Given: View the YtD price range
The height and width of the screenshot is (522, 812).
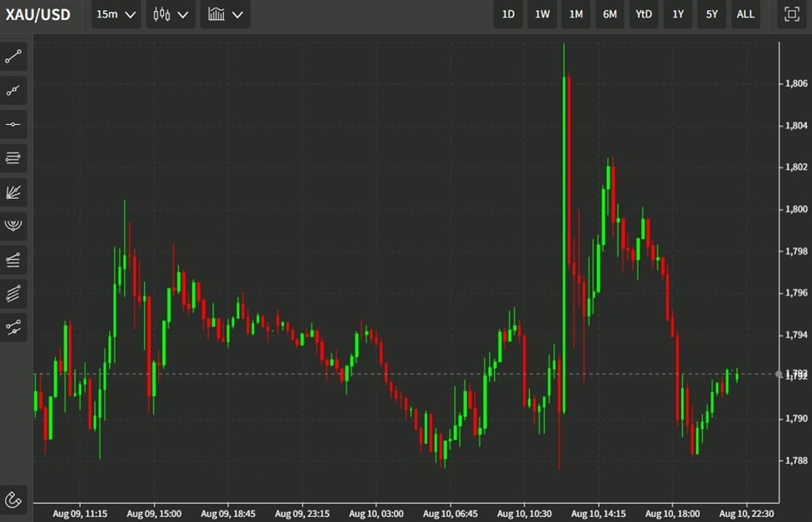Looking at the screenshot, I should [x=643, y=14].
